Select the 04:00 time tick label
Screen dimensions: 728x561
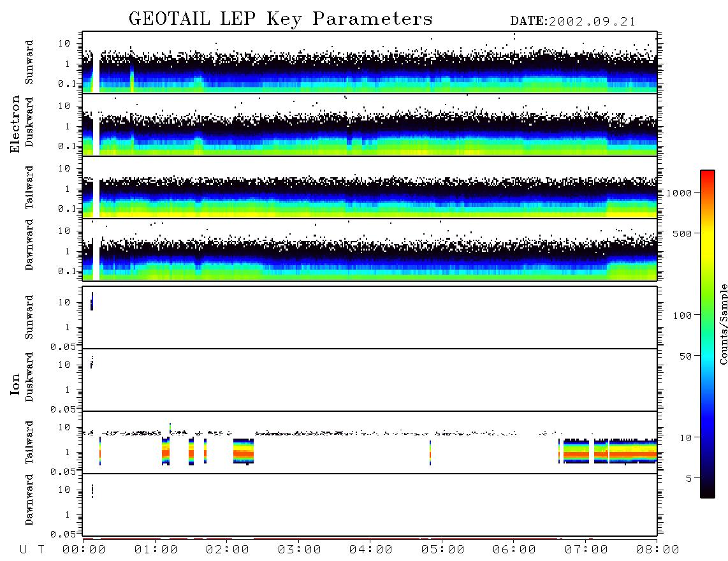tap(371, 550)
